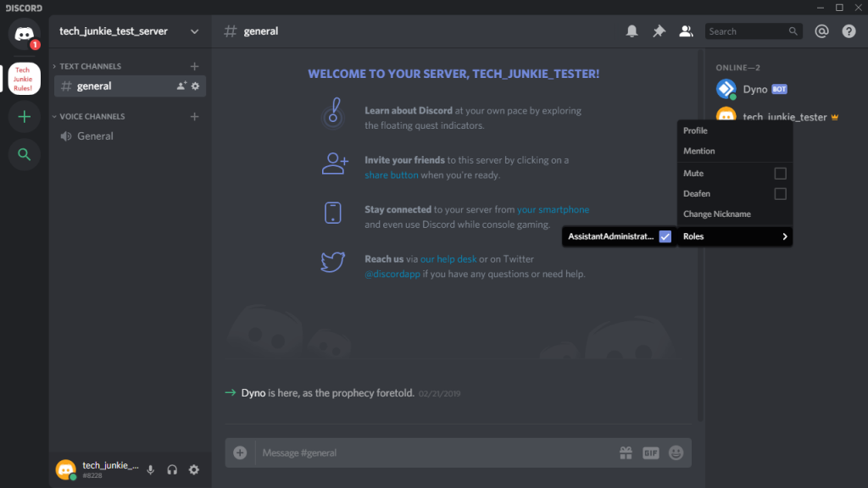
Task: Open the help question mark icon
Action: [x=849, y=31]
